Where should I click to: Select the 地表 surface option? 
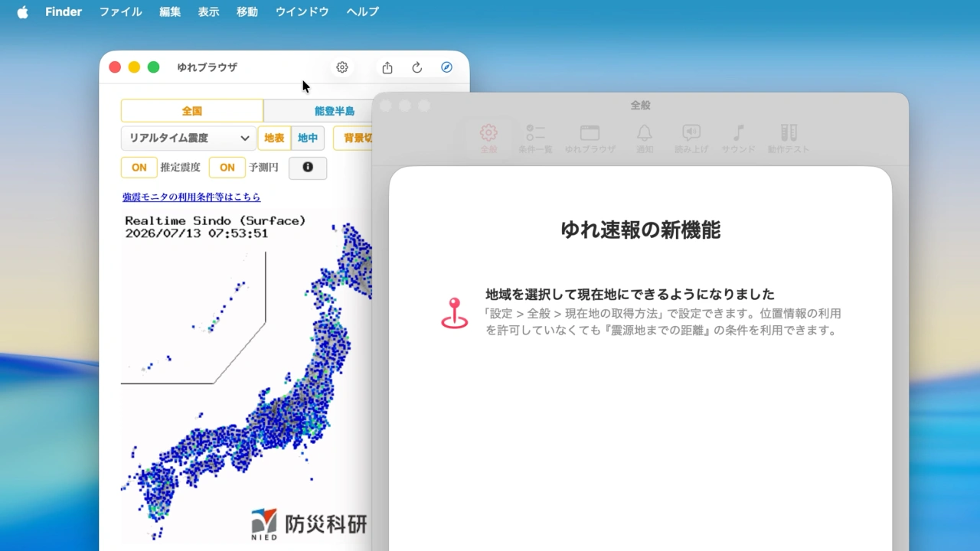point(274,139)
